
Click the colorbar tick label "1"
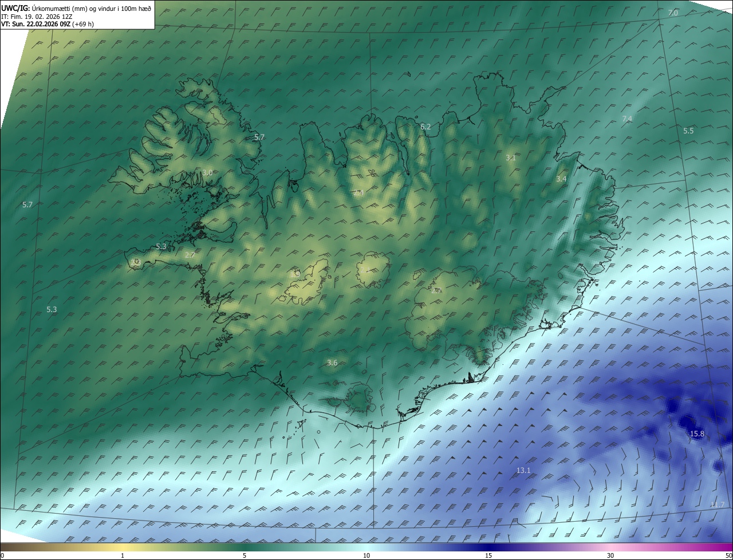[123, 555]
